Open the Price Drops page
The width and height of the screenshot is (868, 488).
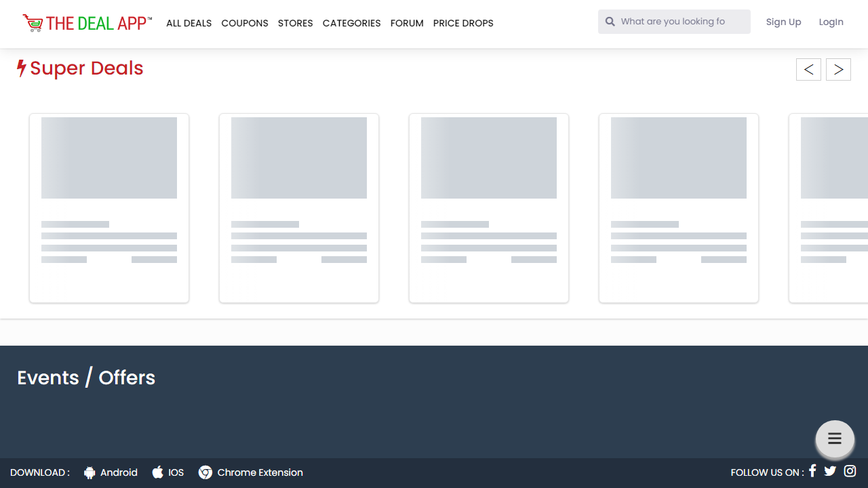tap(463, 23)
